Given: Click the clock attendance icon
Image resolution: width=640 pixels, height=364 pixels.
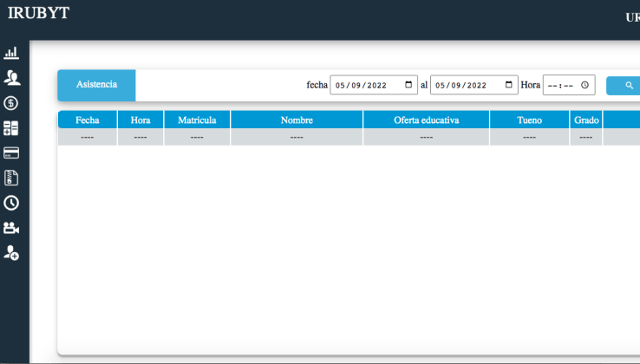Looking at the screenshot, I should (11, 204).
